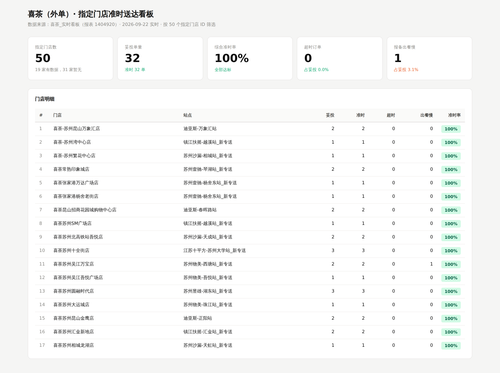Click the 100% badge in row 7
This screenshot has height=373, width=500.
click(451, 210)
